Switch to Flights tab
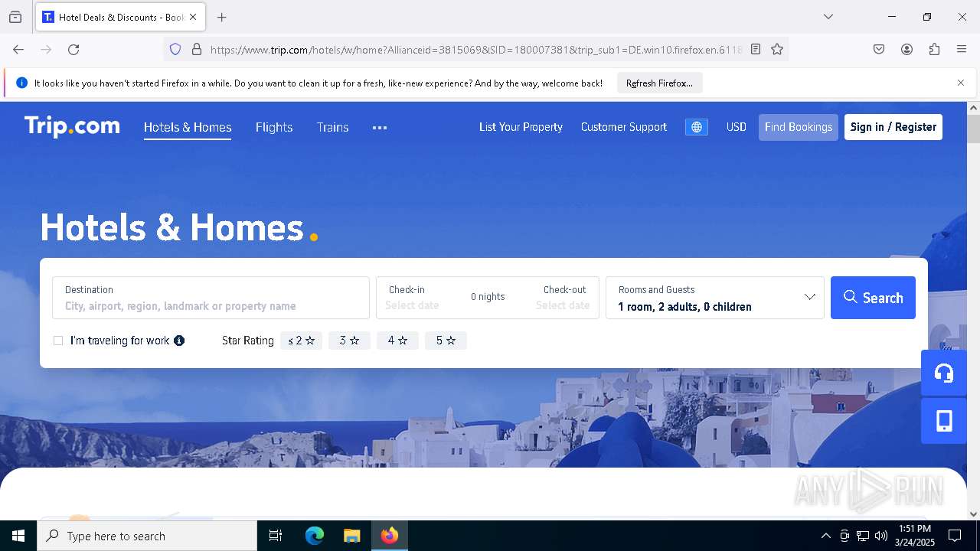The width and height of the screenshot is (980, 551). click(x=274, y=127)
